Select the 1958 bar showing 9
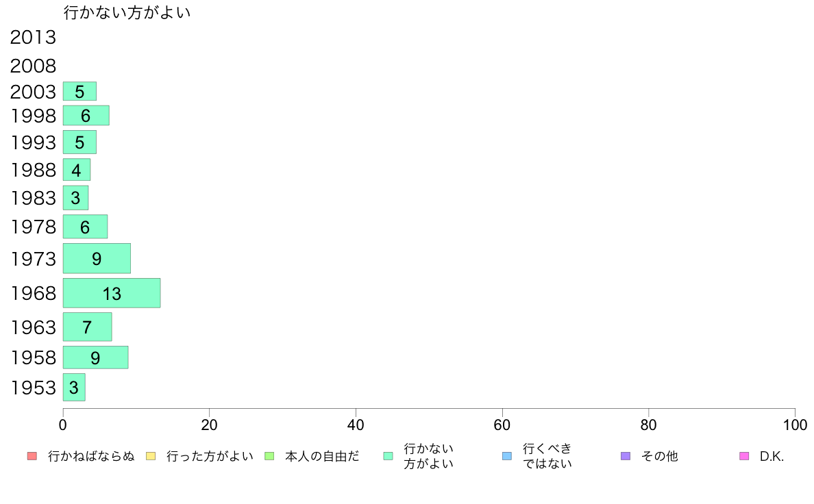Image resolution: width=814 pixels, height=504 pixels. coord(95,357)
